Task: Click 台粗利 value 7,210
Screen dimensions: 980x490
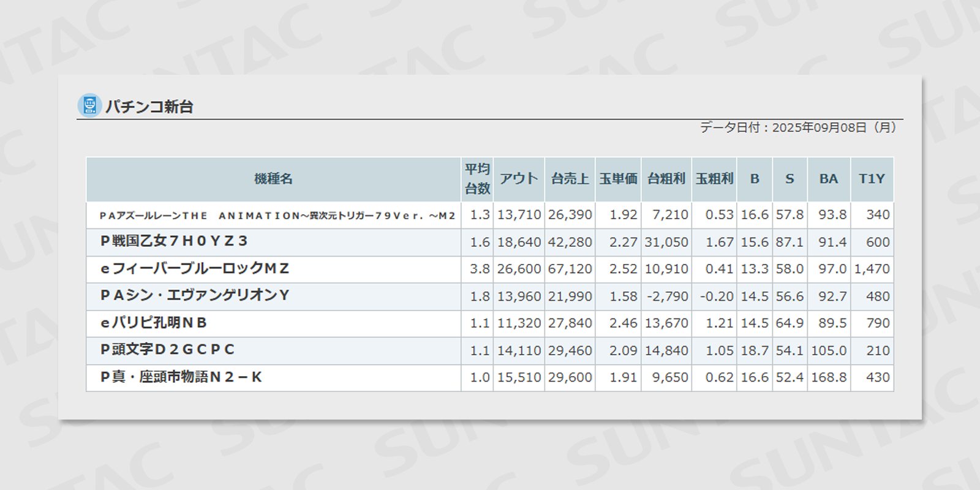Action: [670, 215]
